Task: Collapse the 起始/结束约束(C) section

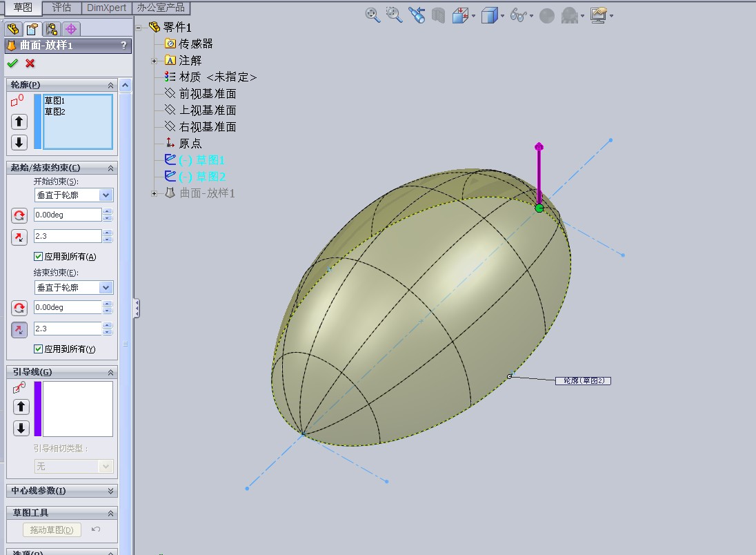Action: click(110, 168)
